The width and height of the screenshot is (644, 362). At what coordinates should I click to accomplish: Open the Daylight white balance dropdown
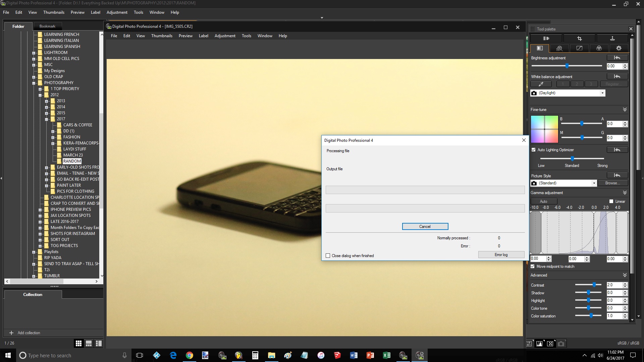click(x=602, y=93)
